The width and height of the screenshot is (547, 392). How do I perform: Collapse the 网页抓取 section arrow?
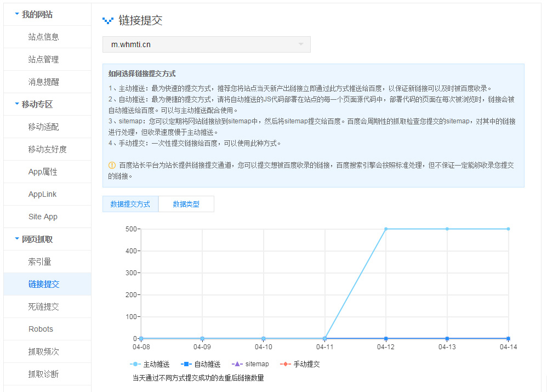[17, 238]
